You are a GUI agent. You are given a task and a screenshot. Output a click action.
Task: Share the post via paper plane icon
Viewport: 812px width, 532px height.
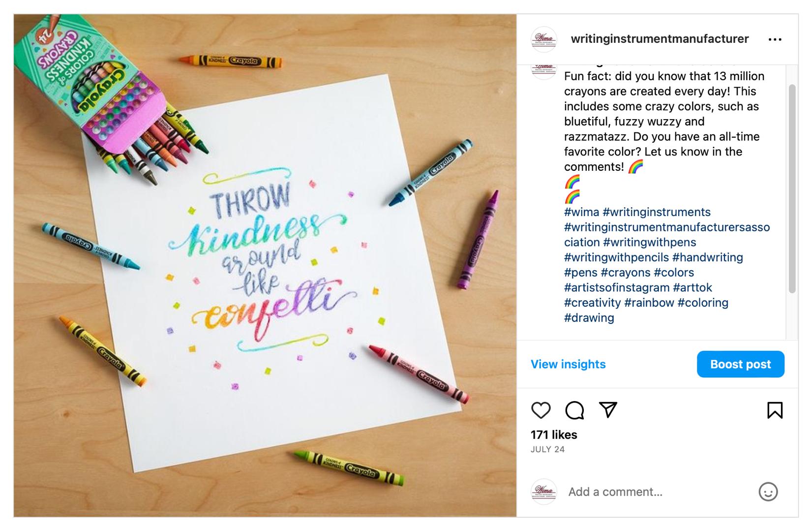[608, 409]
